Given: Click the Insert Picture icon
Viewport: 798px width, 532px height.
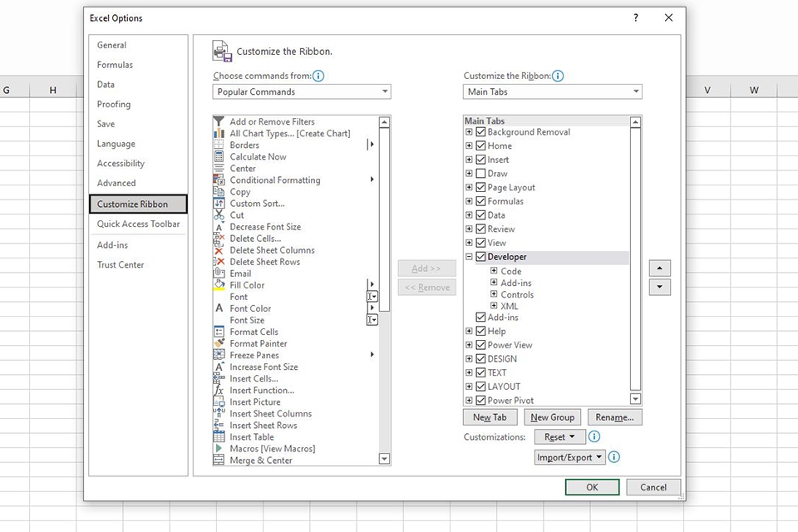Looking at the screenshot, I should pyautogui.click(x=219, y=402).
